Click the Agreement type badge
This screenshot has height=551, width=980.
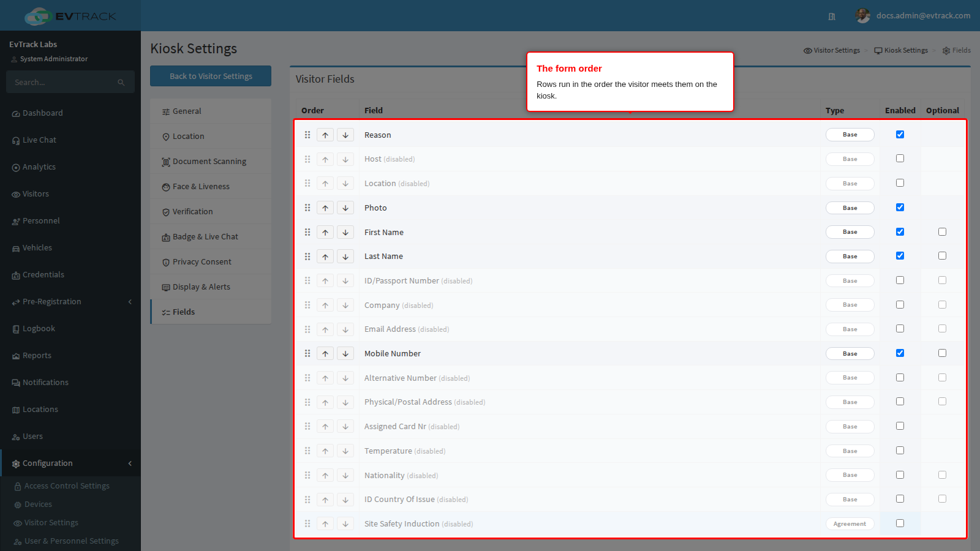pos(850,524)
